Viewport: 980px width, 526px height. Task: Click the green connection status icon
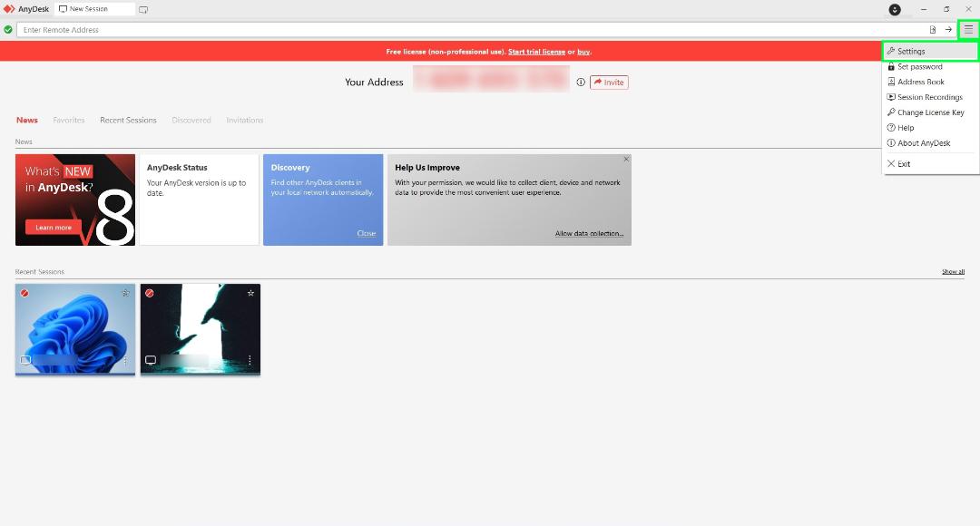(x=8, y=29)
